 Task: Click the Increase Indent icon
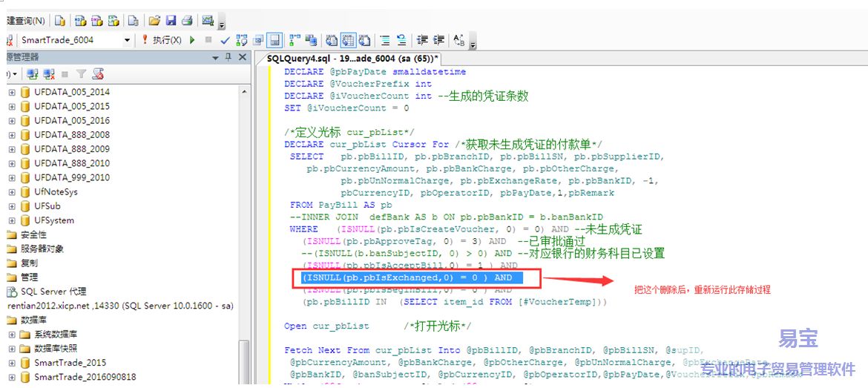tap(439, 40)
